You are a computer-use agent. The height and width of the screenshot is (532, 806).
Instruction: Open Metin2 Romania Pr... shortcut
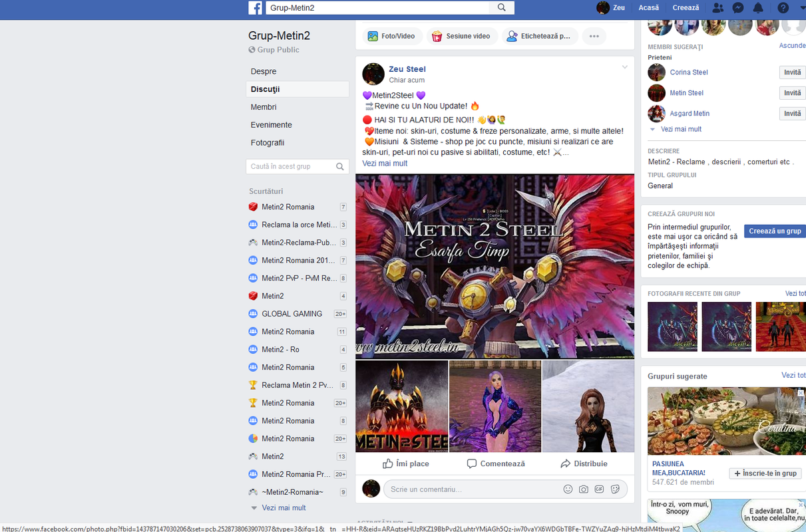coord(298,474)
